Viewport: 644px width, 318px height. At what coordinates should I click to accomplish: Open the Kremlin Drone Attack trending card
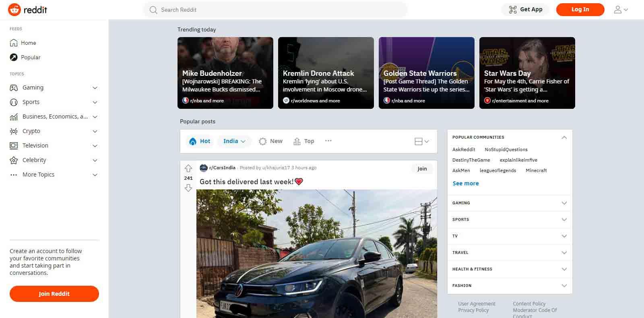pyautogui.click(x=326, y=73)
